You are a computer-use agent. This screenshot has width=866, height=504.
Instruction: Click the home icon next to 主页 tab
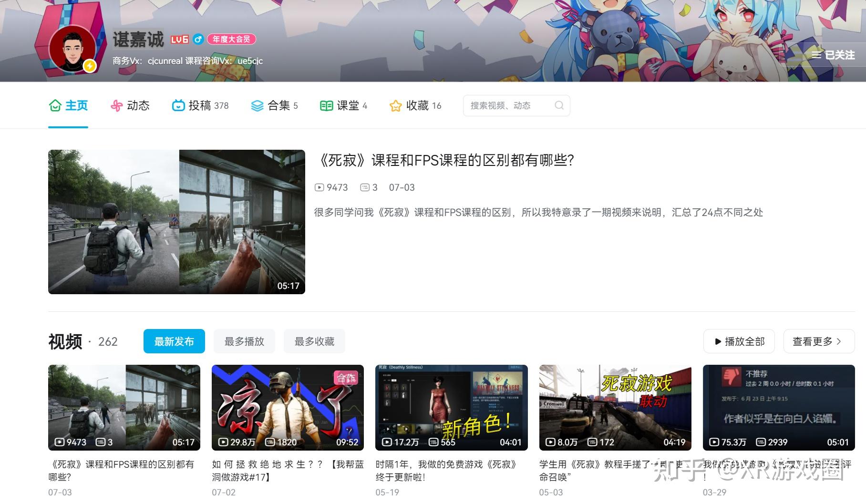[55, 105]
